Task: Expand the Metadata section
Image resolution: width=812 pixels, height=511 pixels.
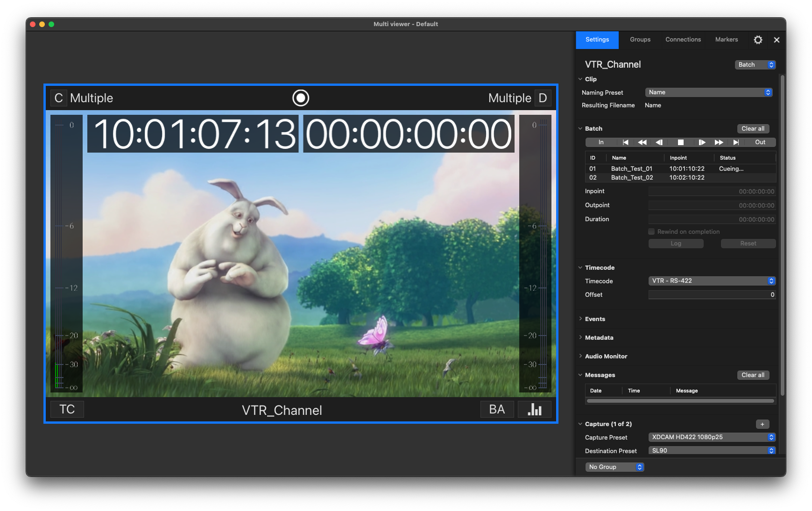Action: pyautogui.click(x=580, y=338)
